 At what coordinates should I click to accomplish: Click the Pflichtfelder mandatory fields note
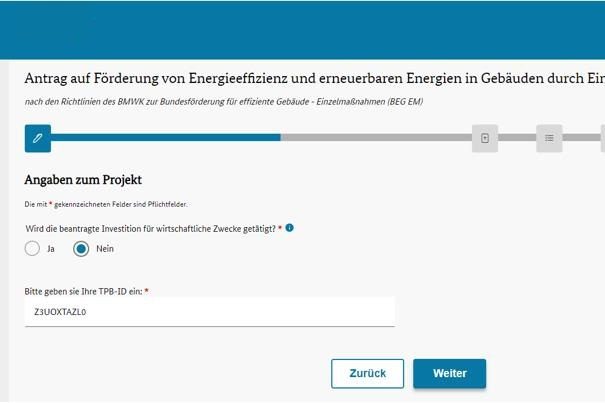point(105,204)
